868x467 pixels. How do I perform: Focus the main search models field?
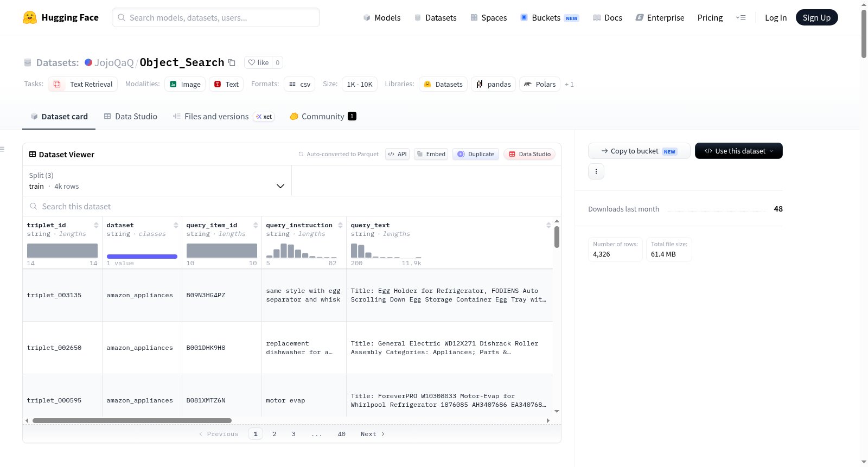click(x=216, y=17)
